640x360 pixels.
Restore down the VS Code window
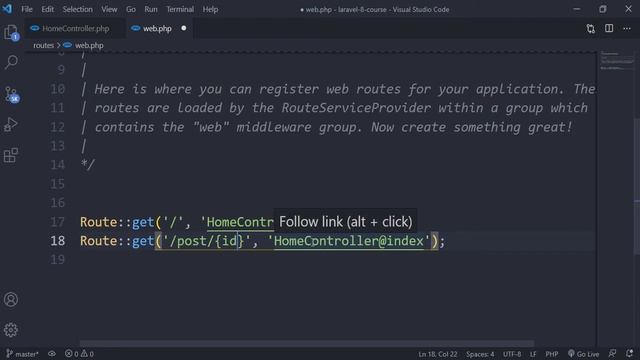click(602, 9)
